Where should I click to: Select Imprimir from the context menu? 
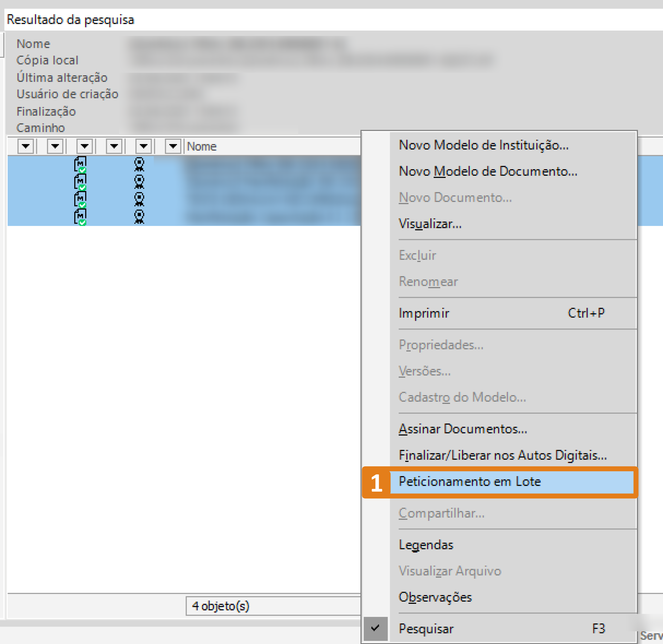424,313
